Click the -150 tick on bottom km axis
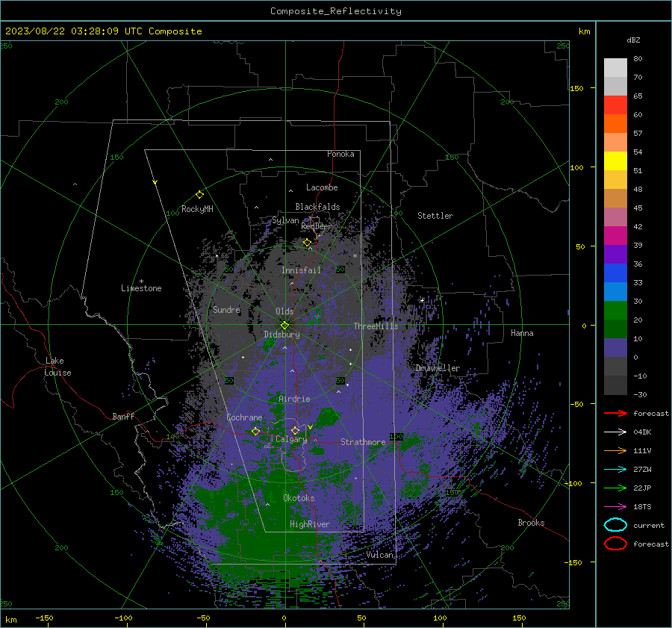 tap(44, 618)
